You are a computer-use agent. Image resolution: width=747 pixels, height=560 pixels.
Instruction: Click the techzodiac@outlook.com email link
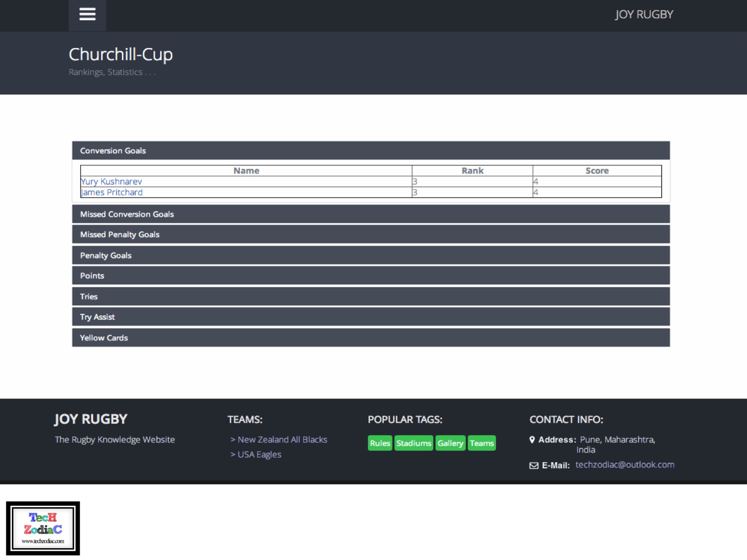pos(625,465)
